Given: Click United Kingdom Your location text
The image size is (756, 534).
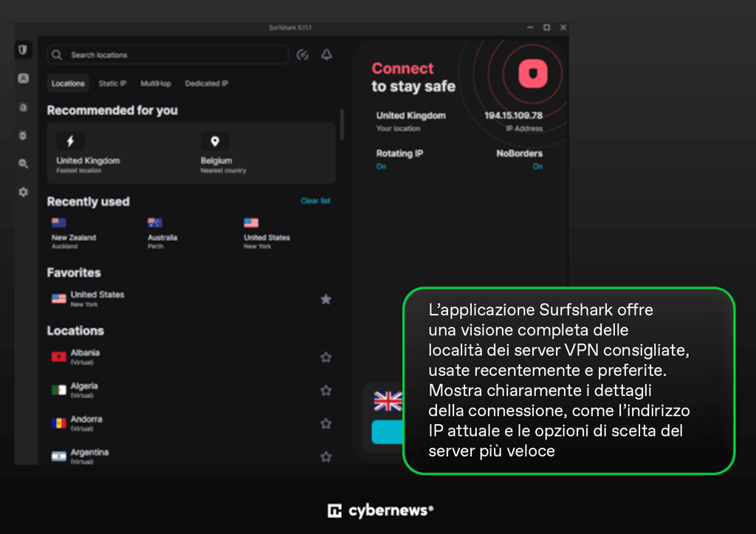Looking at the screenshot, I should point(410,120).
